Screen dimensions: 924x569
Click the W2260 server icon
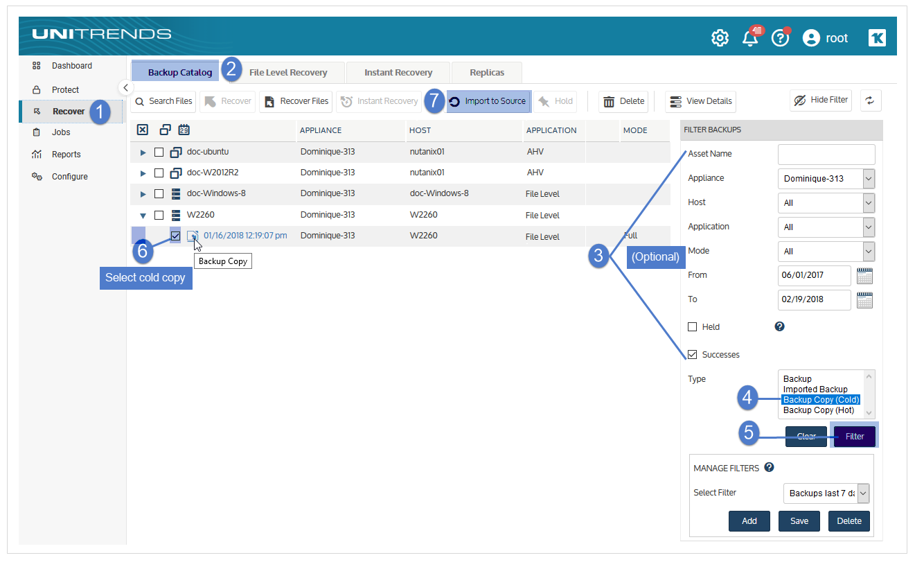176,216
